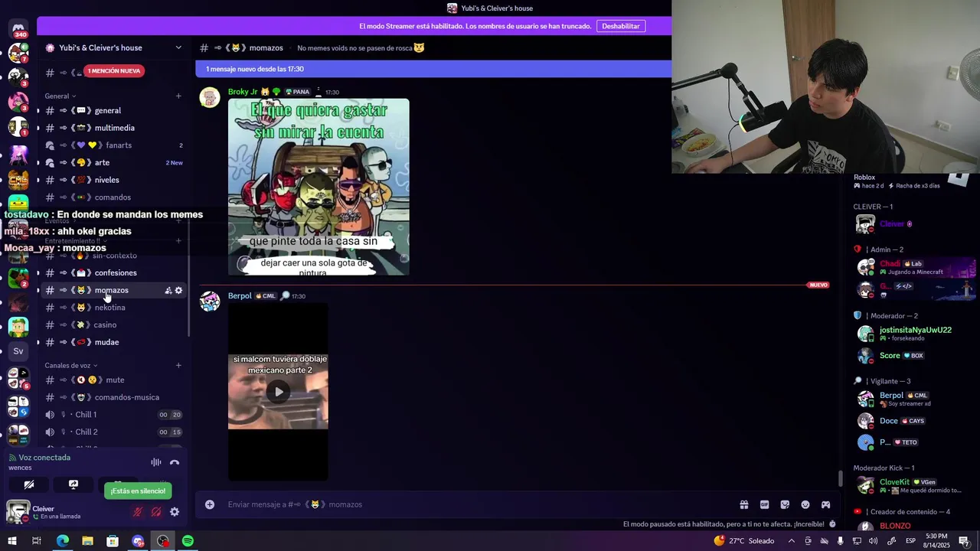Open Broky Jr's meme image

318,187
